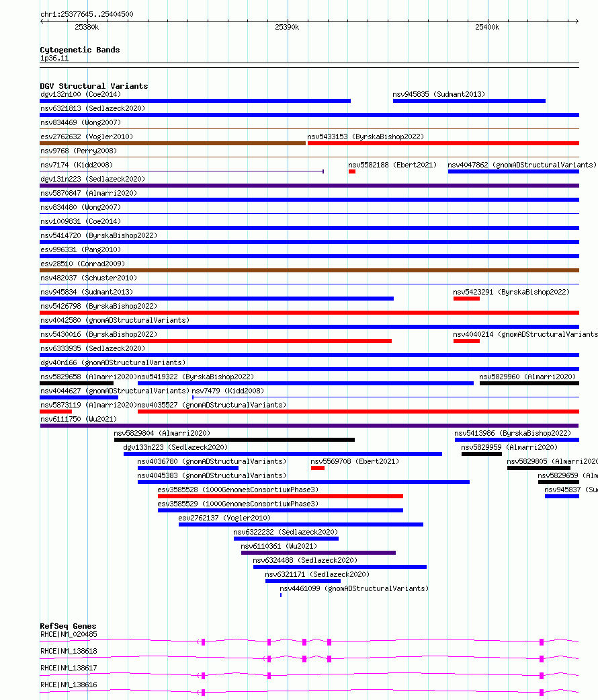598x700 pixels.
Task: Click nsv4044627 (gnomADStructuralVariants) label
Action: tap(115, 391)
